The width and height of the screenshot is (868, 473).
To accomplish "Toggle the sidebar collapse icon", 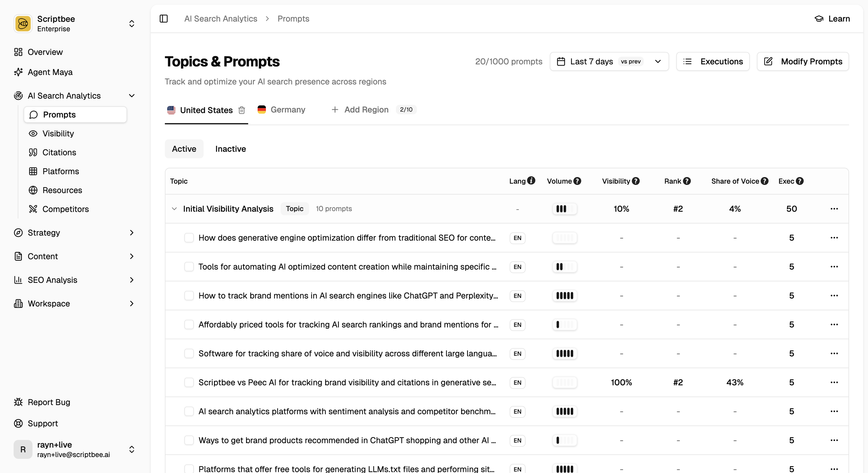I will (164, 19).
